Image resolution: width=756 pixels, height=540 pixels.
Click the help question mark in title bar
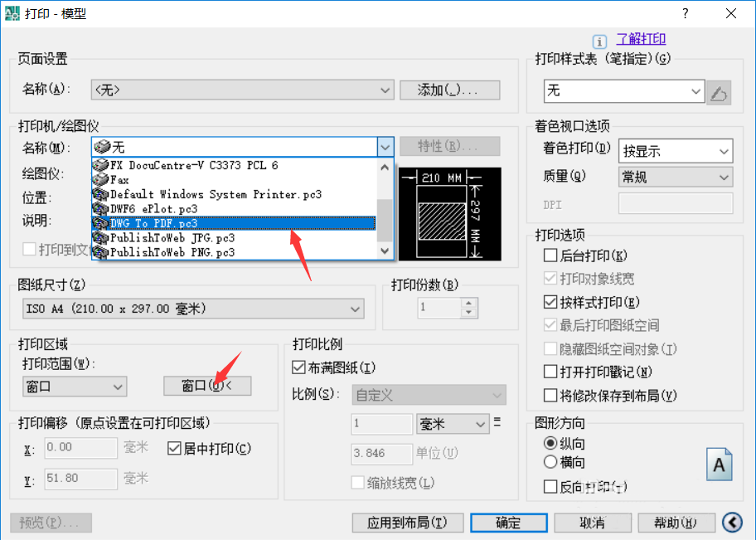coord(685,13)
